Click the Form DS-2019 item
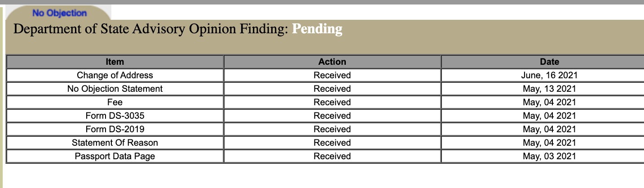This screenshot has width=644, height=188. click(115, 129)
